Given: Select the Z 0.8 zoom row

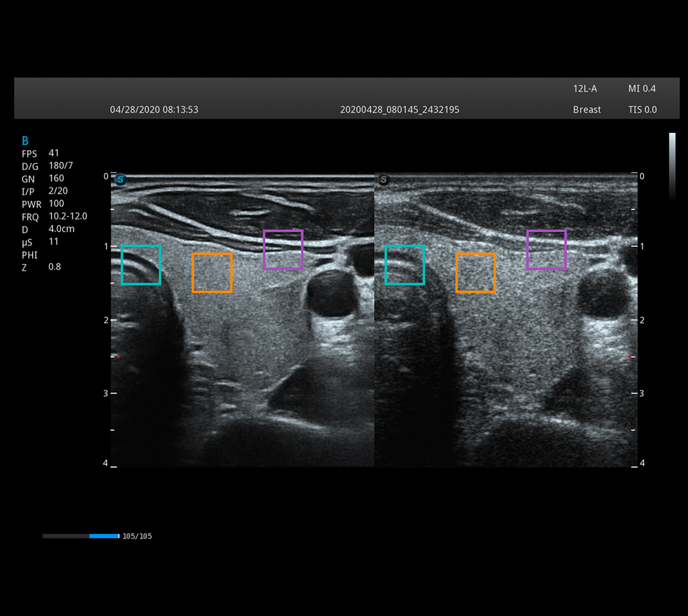Looking at the screenshot, I should click(42, 267).
